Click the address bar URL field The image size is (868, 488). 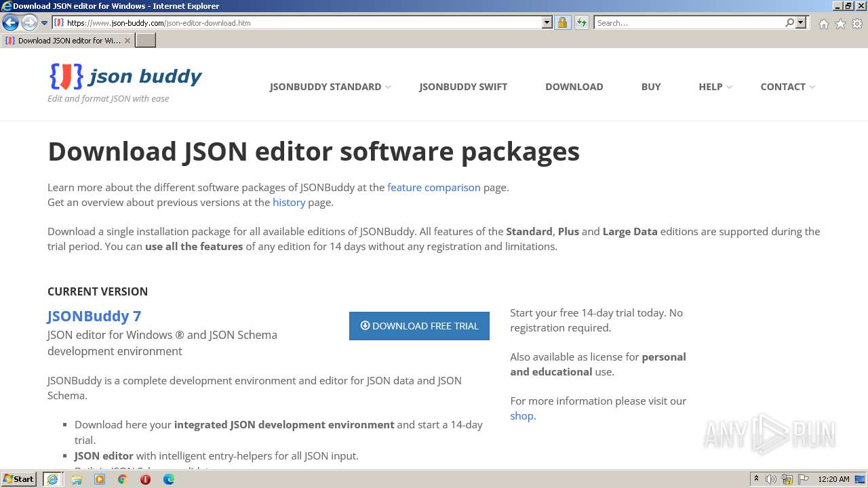297,23
